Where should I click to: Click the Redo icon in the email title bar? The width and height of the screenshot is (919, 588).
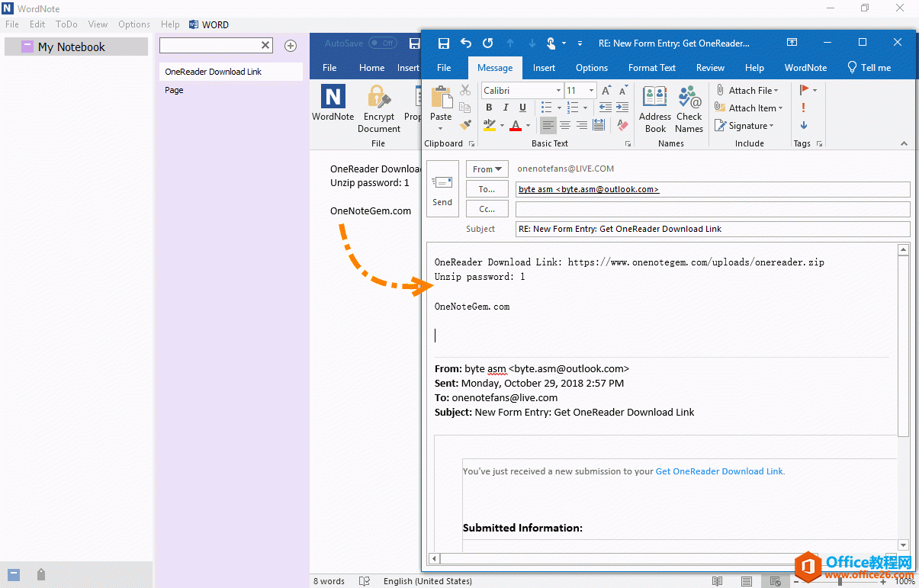[488, 43]
